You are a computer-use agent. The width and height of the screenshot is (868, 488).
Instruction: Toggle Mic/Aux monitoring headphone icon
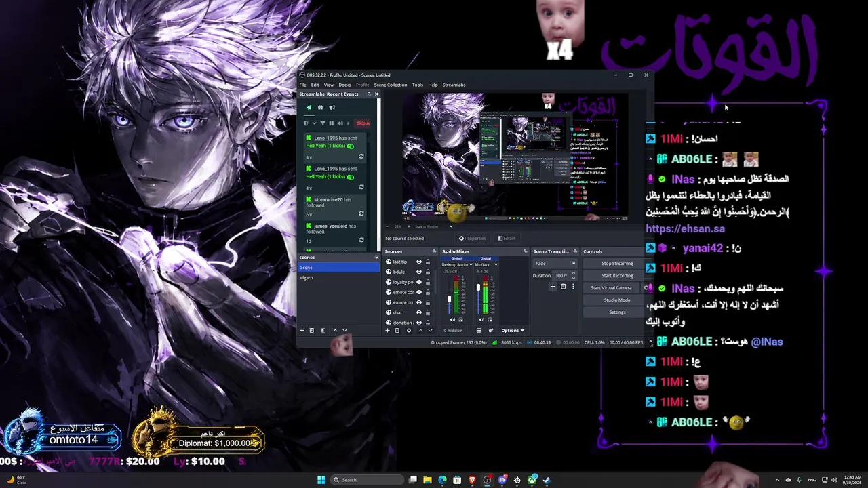pyautogui.click(x=490, y=319)
